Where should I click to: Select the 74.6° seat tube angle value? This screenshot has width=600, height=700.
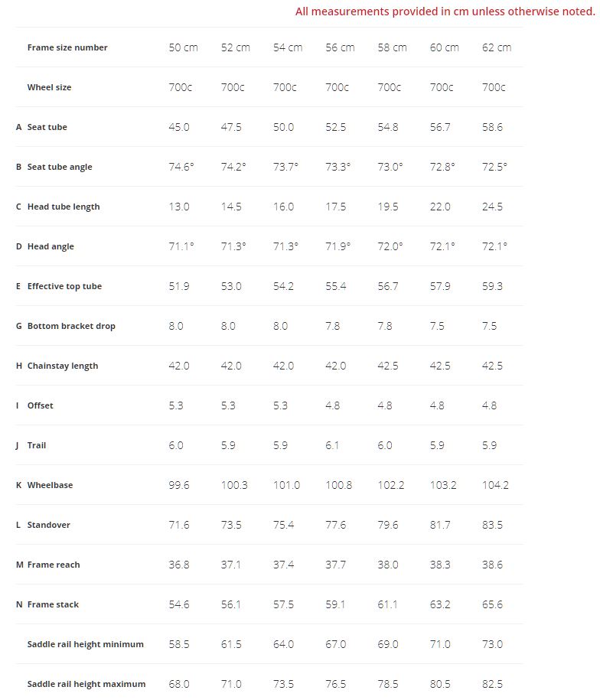pos(181,167)
